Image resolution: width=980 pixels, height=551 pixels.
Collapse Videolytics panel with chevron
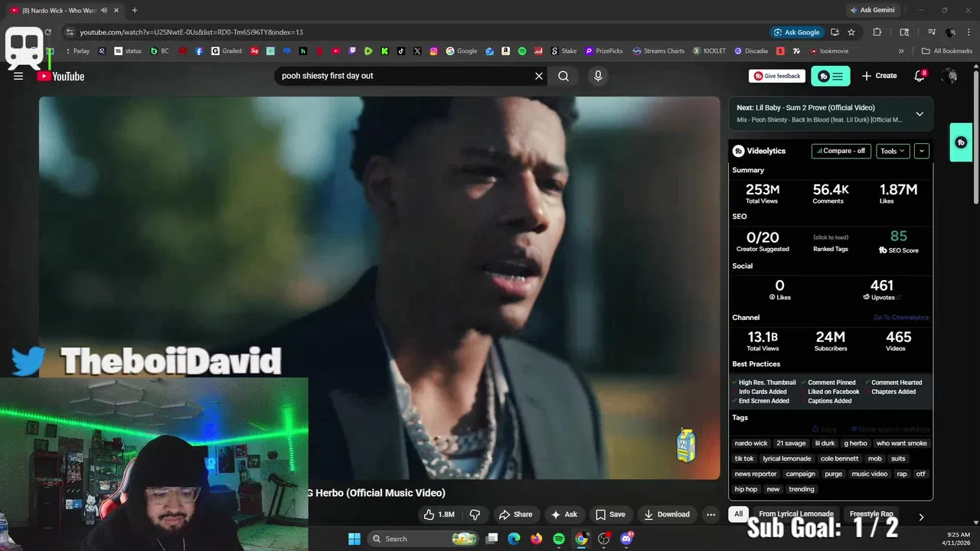[922, 151]
